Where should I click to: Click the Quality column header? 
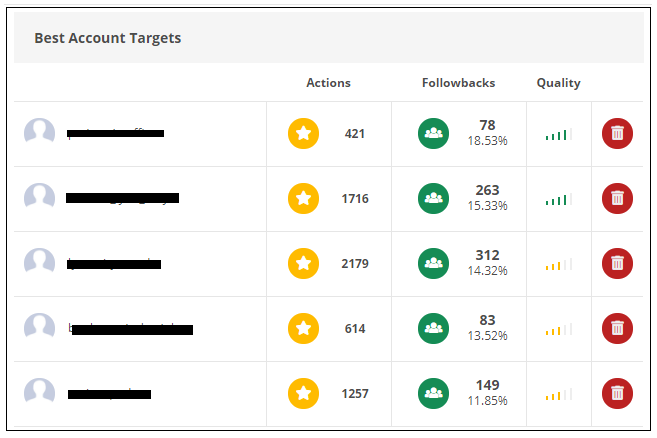coord(558,83)
